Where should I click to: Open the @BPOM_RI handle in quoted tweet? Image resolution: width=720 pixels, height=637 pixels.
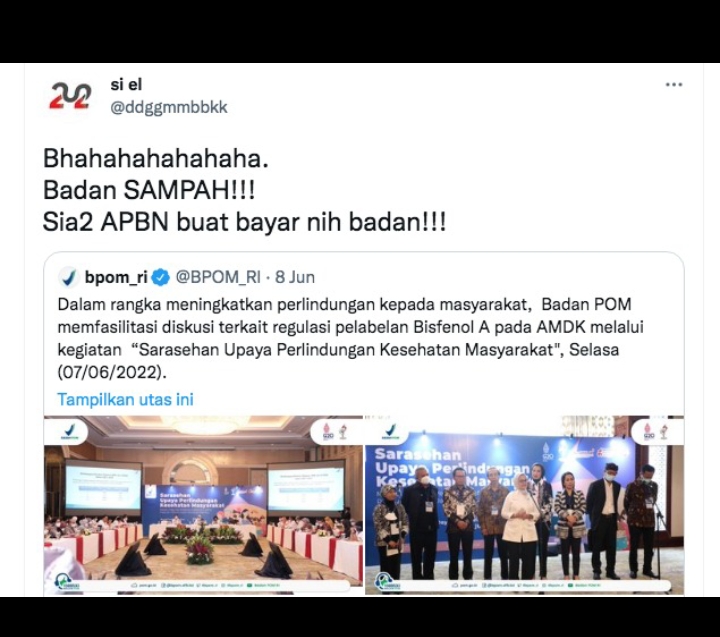point(218,277)
